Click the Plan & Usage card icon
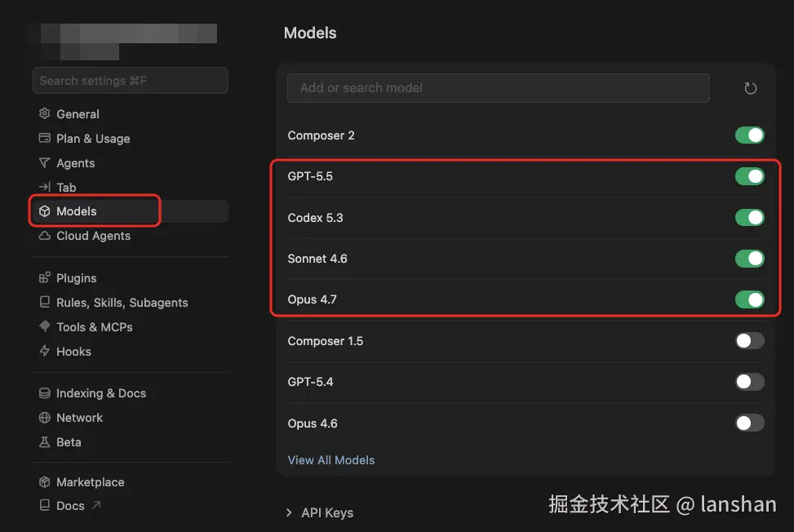 tap(45, 138)
